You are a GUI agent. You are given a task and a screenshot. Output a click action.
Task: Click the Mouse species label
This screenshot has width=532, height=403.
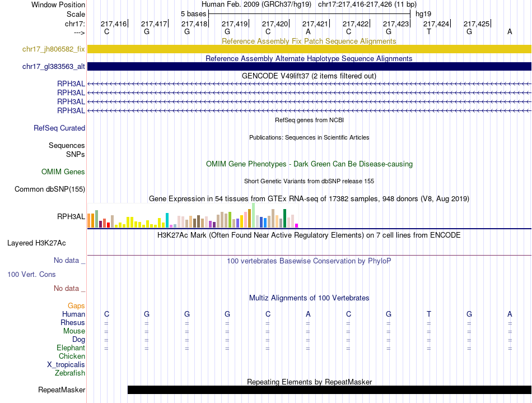click(x=74, y=331)
